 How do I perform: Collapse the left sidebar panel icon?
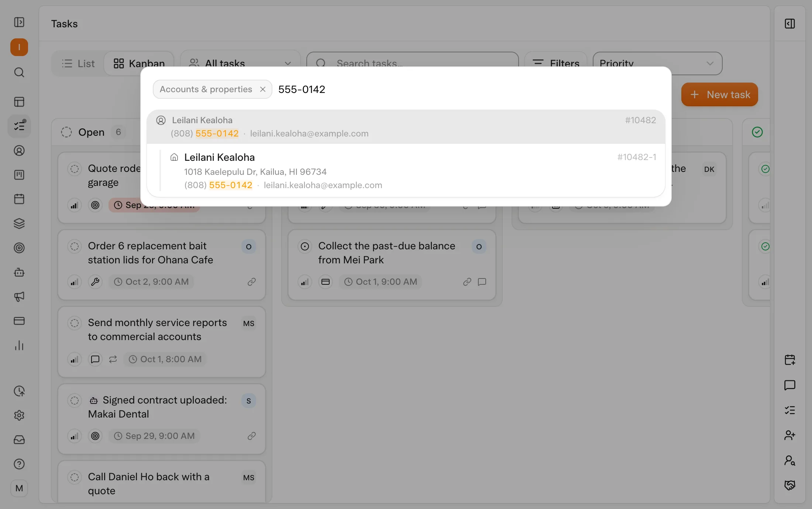(x=19, y=22)
